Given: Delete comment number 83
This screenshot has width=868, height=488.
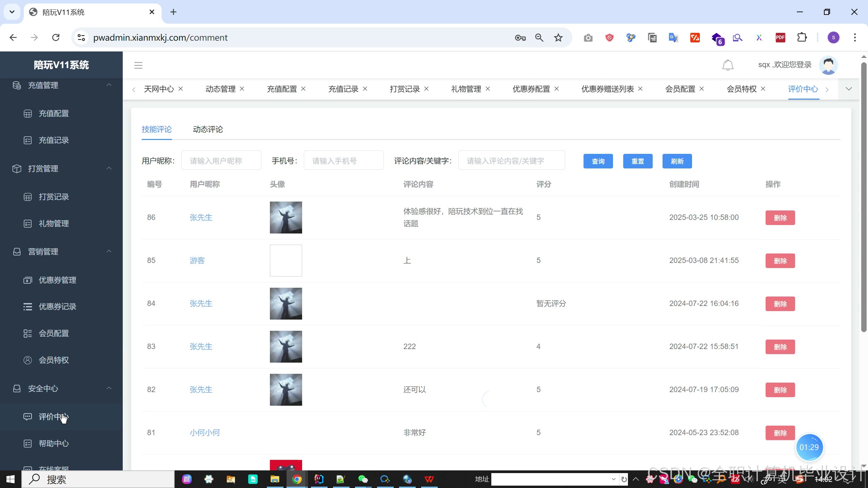Looking at the screenshot, I should point(780,347).
